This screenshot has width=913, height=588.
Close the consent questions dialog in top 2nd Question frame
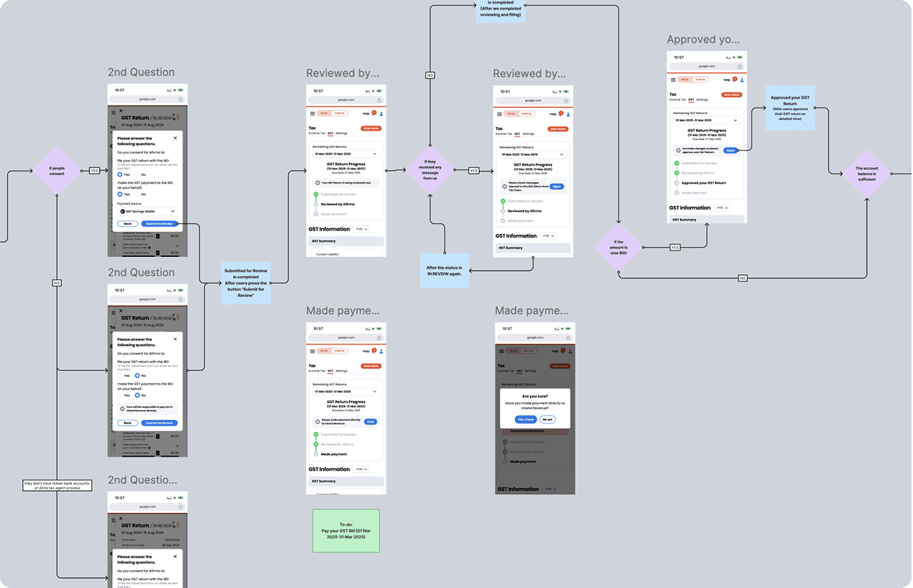coord(175,138)
